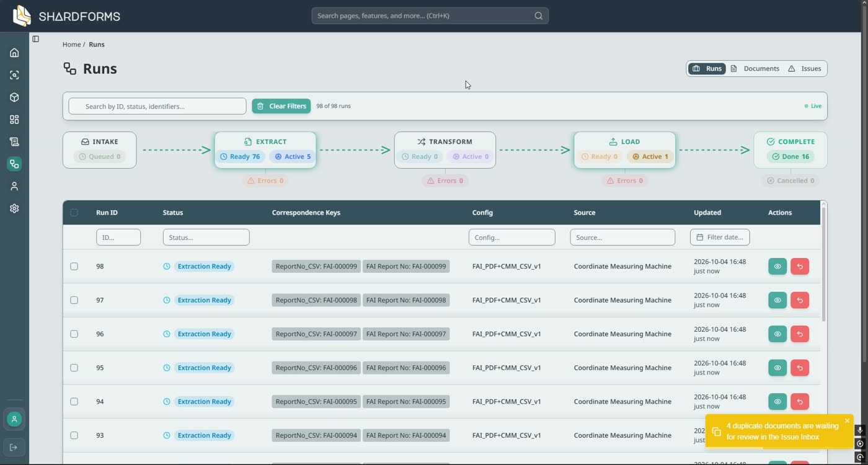Revert run 94 with the red undo icon
This screenshot has height=465, width=868.
pyautogui.click(x=800, y=402)
